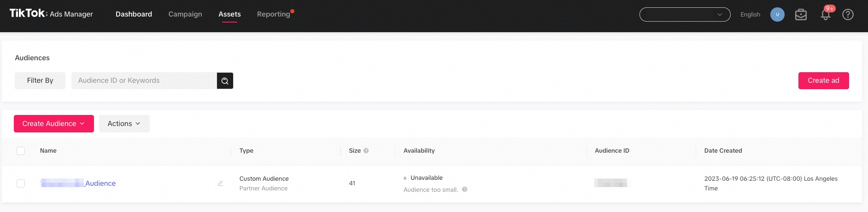Viewport: 868px width, 212px height.
Task: Expand the account selector dropdown
Action: coord(685,15)
